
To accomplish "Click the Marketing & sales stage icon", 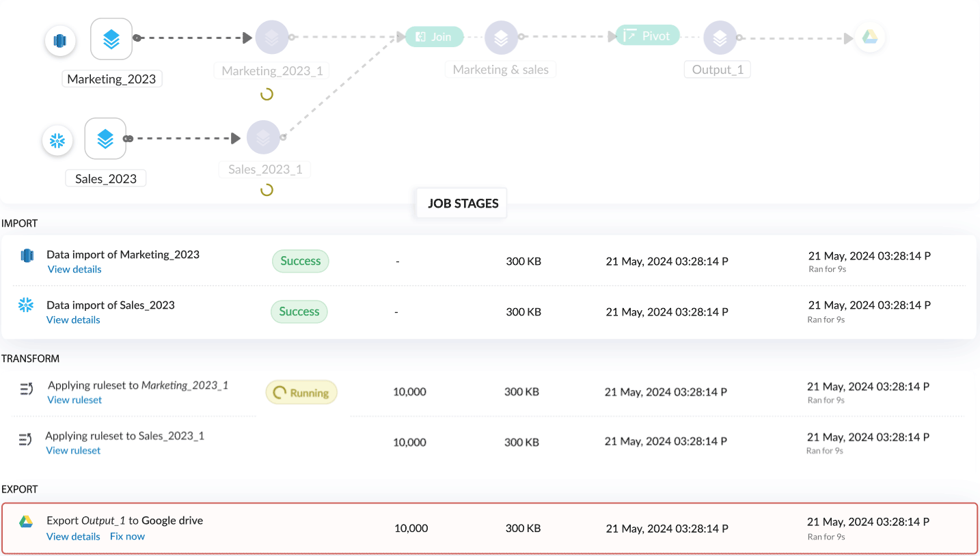I will 501,38.
